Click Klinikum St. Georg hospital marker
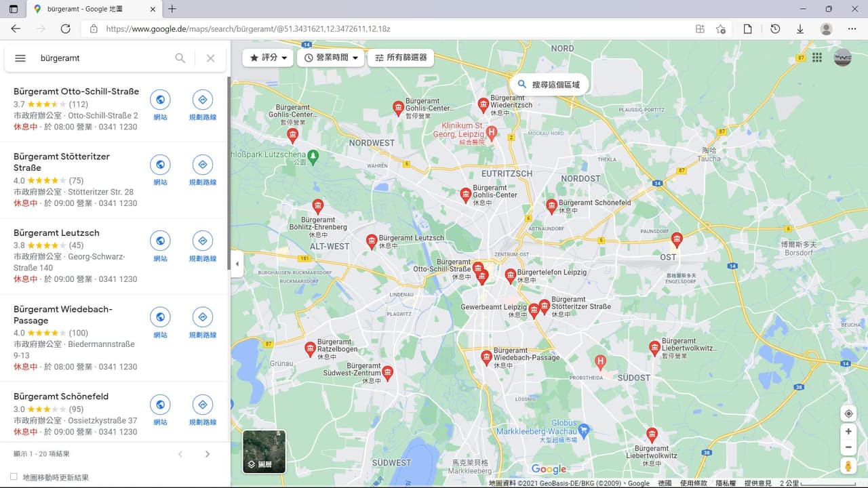Screen dimensions: 868x488 (x=492, y=134)
